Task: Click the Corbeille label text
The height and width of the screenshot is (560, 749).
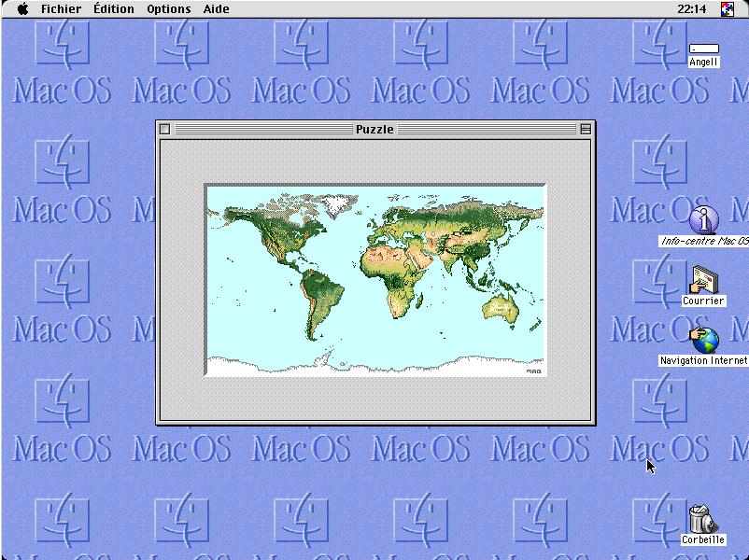Action: (703, 539)
